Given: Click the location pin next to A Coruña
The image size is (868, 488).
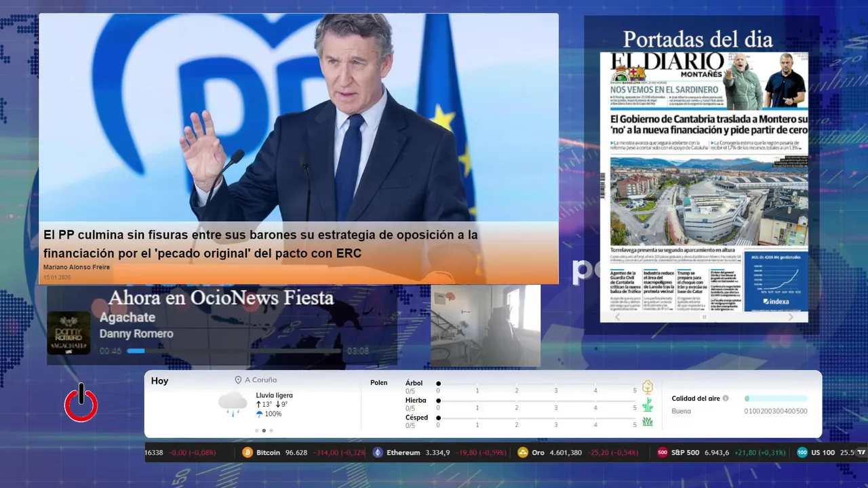Looking at the screenshot, I should click(238, 380).
